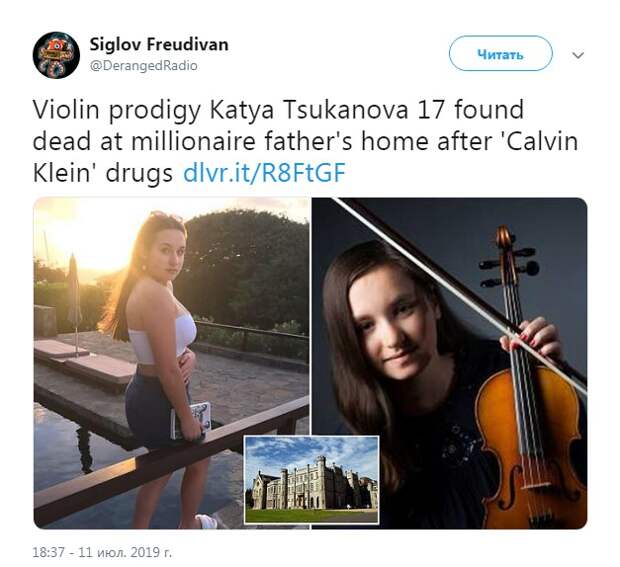
Task: Click the dark hedge in left photo
Action: pyautogui.click(x=247, y=269)
